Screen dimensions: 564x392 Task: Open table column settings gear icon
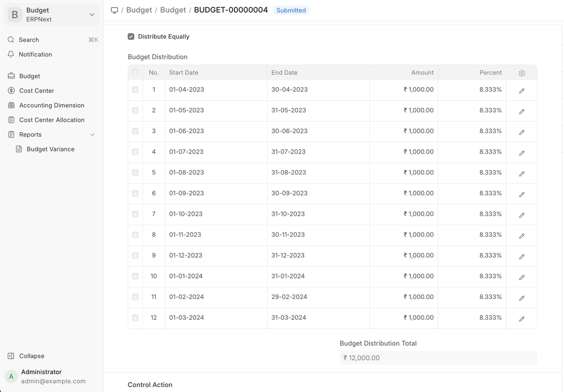coord(522,73)
